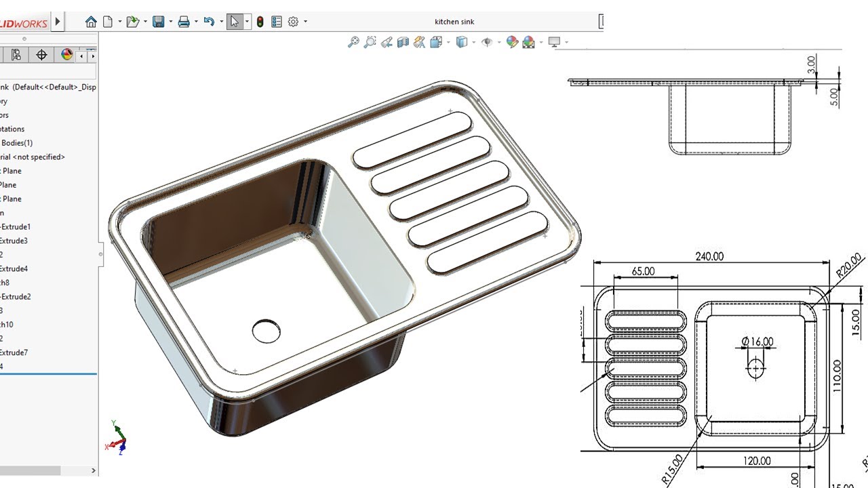868x488 pixels.
Task: Click the Zoom to Fit icon
Action: pyautogui.click(x=353, y=42)
